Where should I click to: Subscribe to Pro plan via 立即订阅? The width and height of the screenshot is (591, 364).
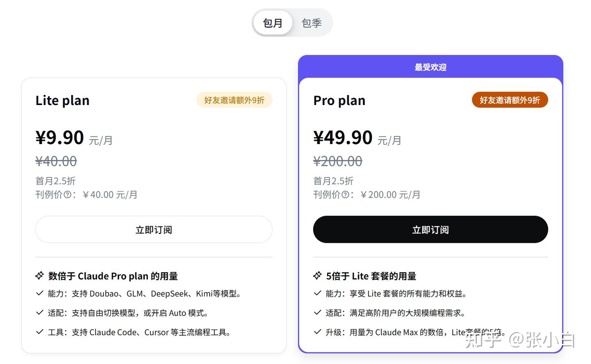(x=430, y=229)
